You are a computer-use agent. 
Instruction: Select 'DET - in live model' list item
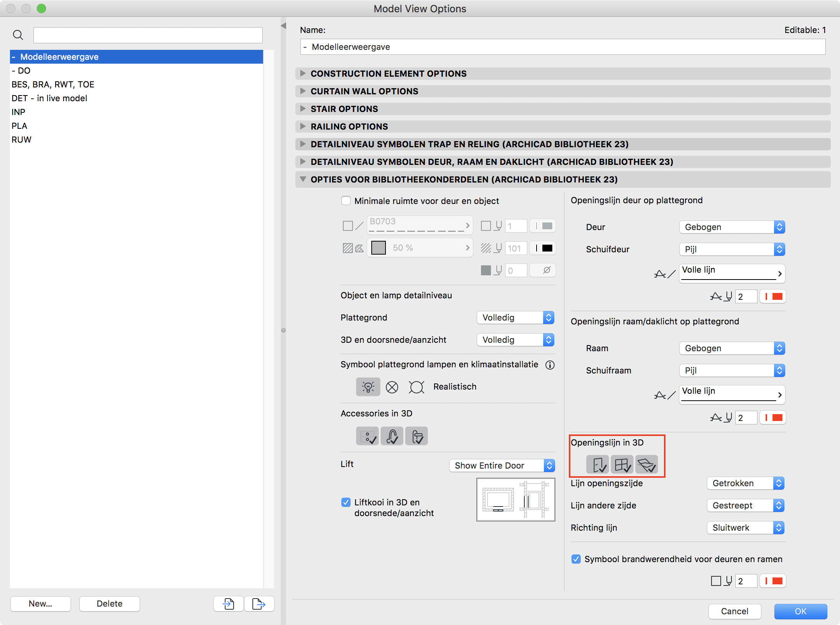tap(137, 98)
